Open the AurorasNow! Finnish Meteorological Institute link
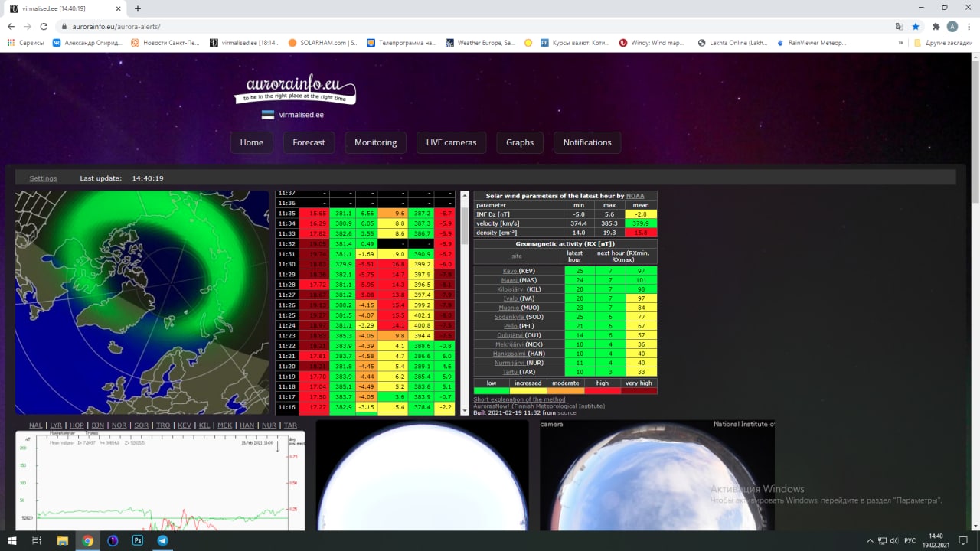980x551 pixels. (x=539, y=406)
